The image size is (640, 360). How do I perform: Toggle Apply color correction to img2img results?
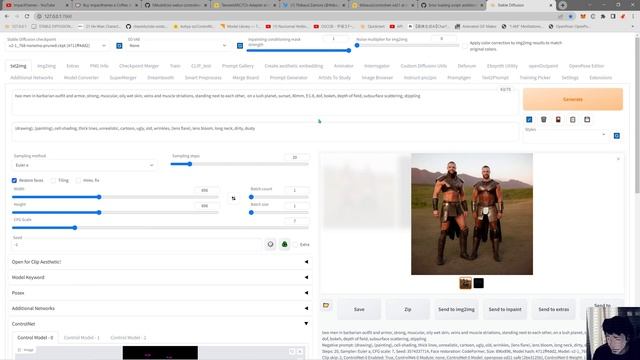coord(465,46)
